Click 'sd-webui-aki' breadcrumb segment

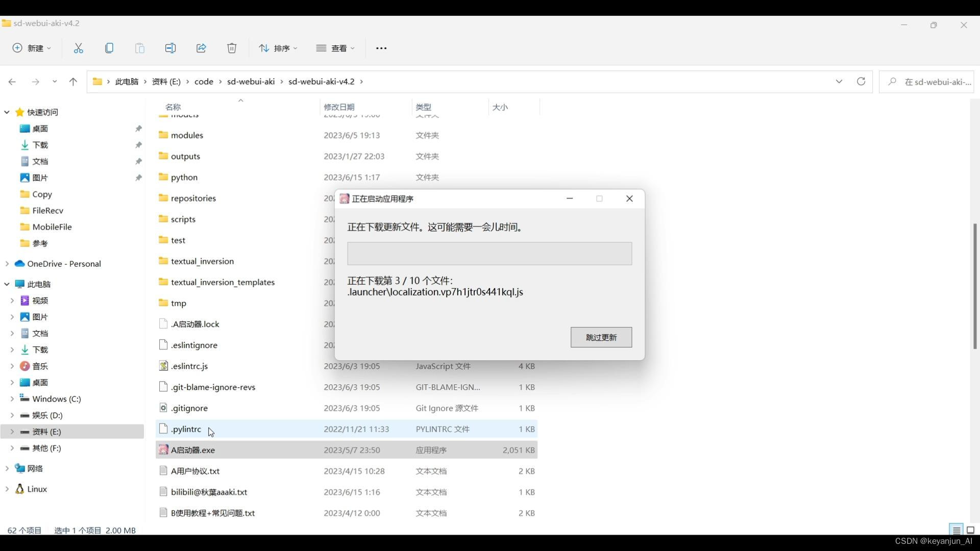[x=251, y=82]
